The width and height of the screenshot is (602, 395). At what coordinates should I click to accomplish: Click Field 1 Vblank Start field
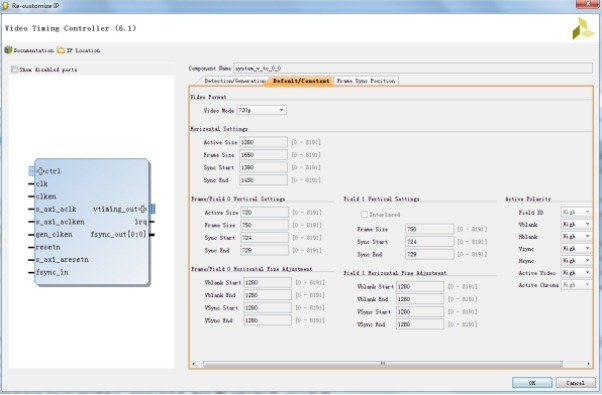pyautogui.click(x=420, y=287)
